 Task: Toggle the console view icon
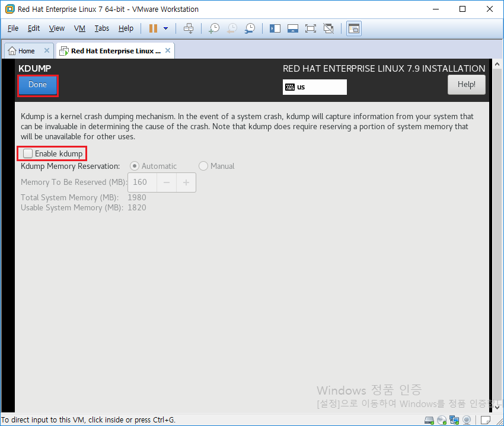pyautogui.click(x=354, y=28)
